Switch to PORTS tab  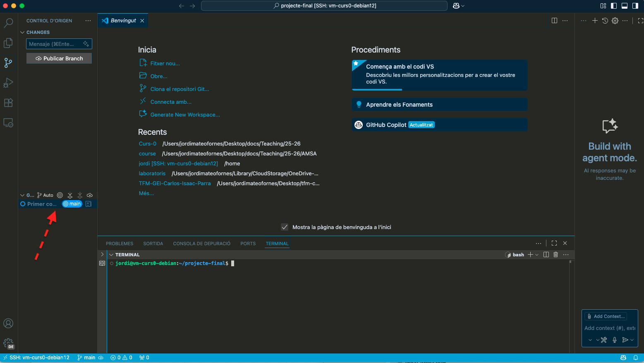point(248,244)
